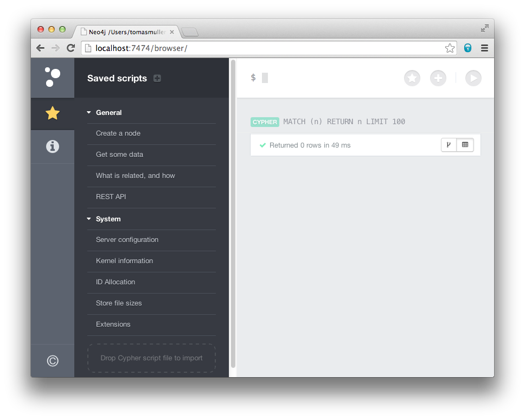Click the plus circle button in editor
The image size is (525, 420).
click(438, 78)
